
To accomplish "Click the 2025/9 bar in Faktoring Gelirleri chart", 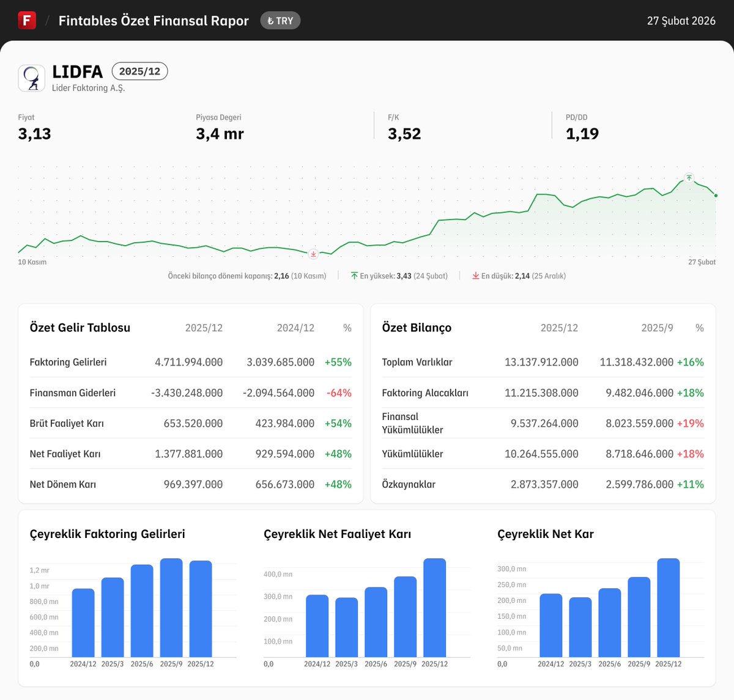I will (171, 608).
